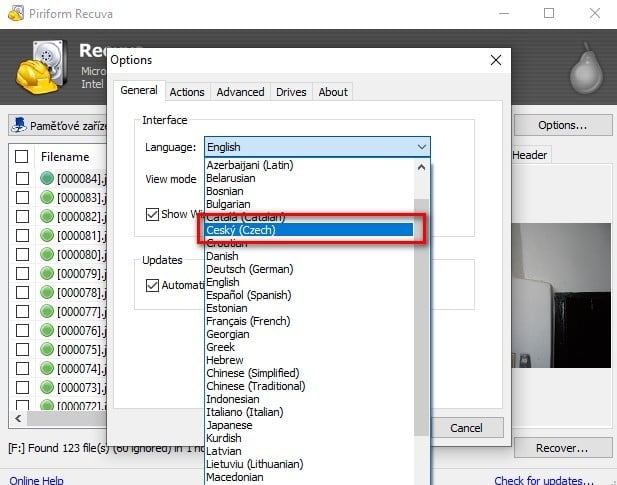Click green status dot for [000082]

[47, 216]
